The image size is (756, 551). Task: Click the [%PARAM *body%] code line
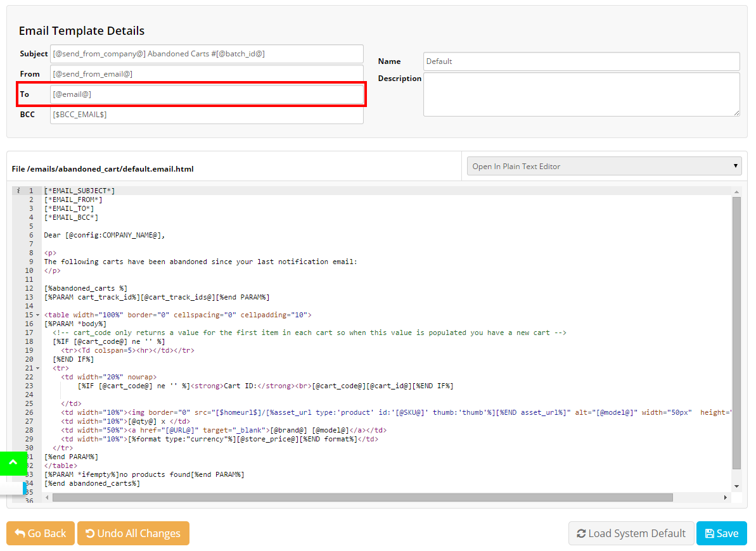coord(75,324)
